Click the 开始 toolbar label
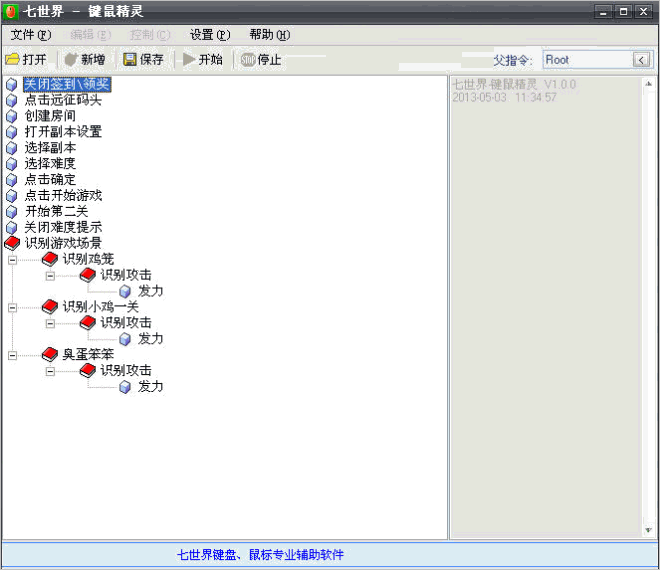Screen dimensions: 660x570 (210, 60)
